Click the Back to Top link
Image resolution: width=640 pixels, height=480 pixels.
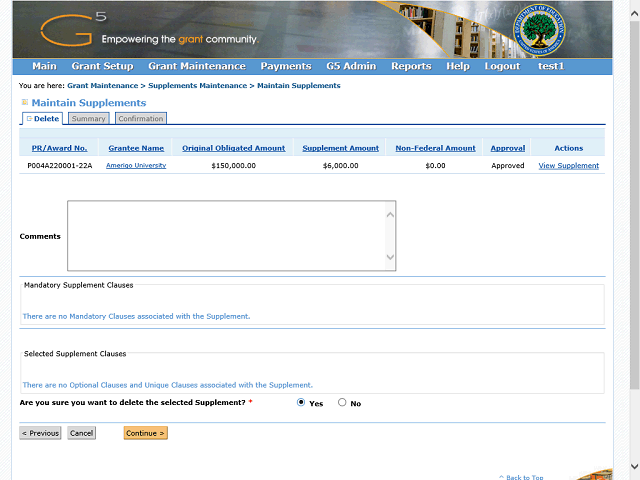click(x=521, y=477)
